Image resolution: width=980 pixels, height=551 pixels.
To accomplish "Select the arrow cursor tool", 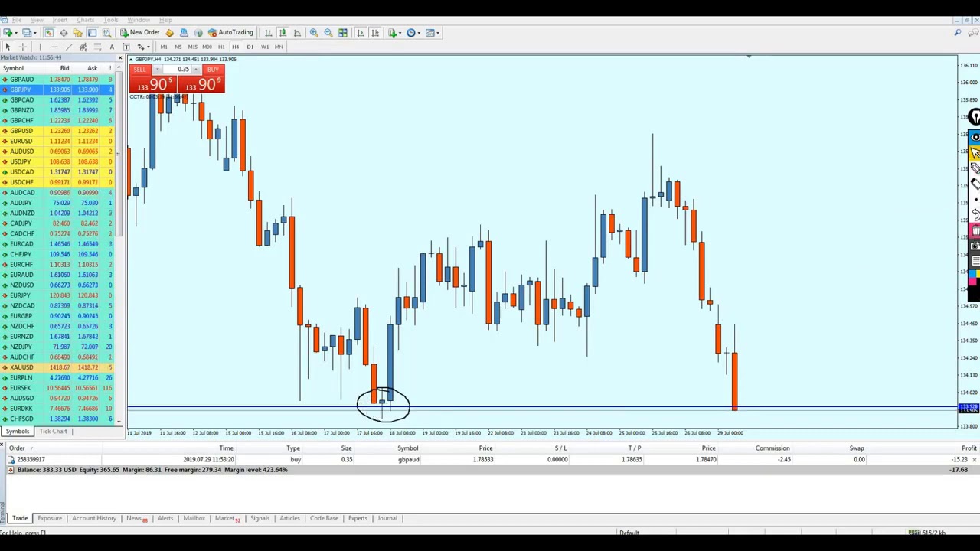I will pyautogui.click(x=8, y=47).
